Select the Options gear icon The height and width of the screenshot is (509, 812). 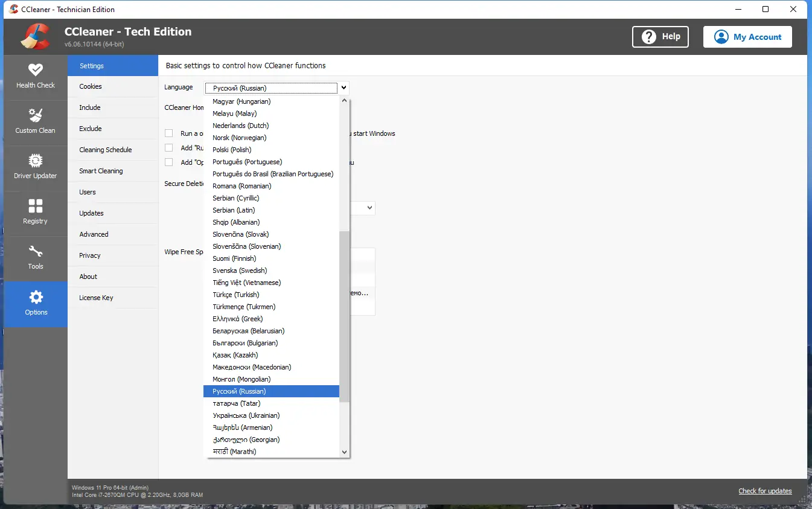[x=36, y=303]
